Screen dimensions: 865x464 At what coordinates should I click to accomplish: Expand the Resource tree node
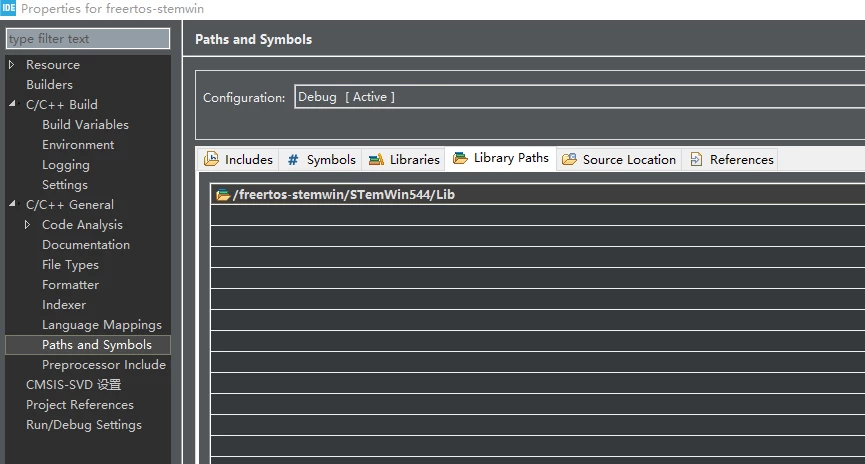(12, 65)
